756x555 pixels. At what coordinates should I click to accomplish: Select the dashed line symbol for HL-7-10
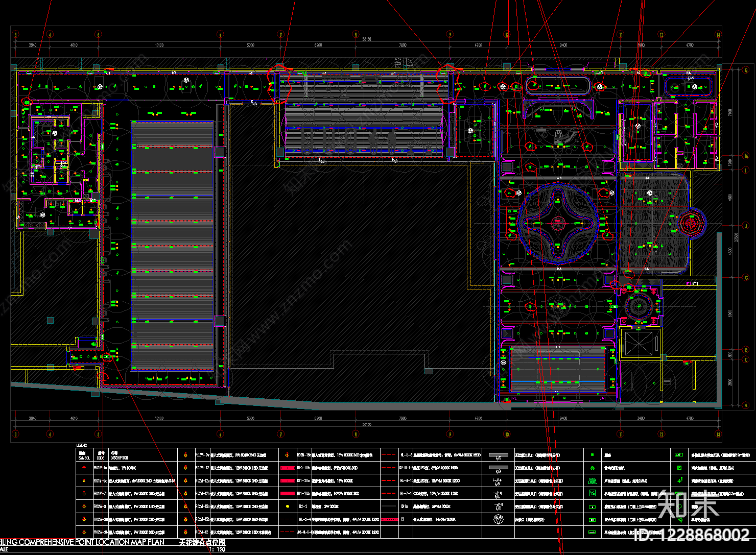coord(389,494)
